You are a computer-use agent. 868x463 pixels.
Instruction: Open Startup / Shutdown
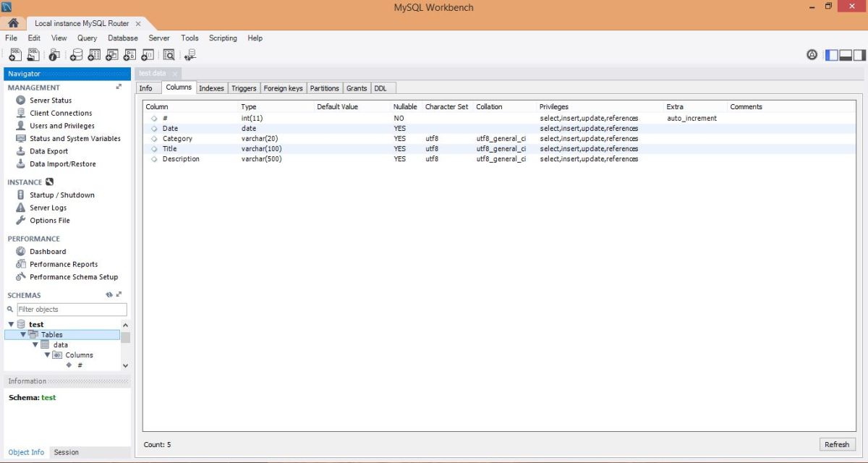point(62,195)
